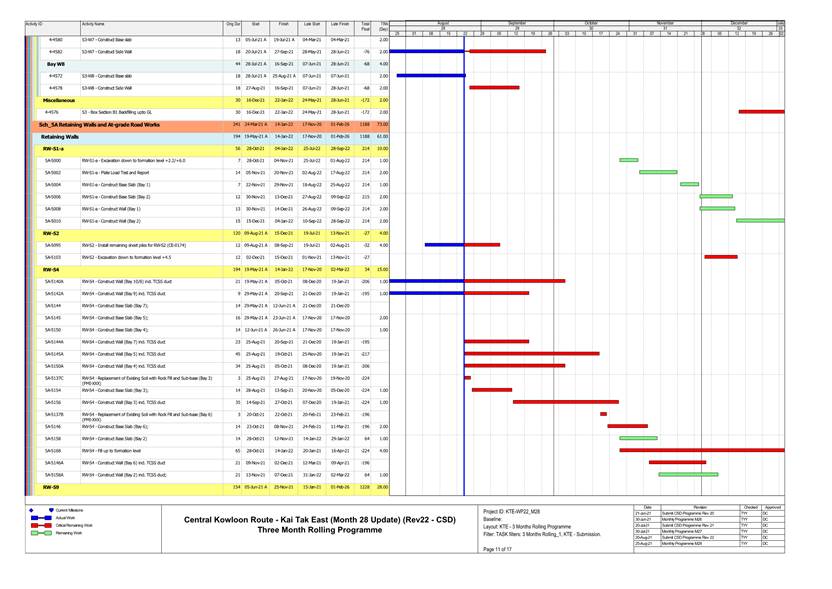Expand the RW-S4 group row
832x589 pixels.
[51, 270]
